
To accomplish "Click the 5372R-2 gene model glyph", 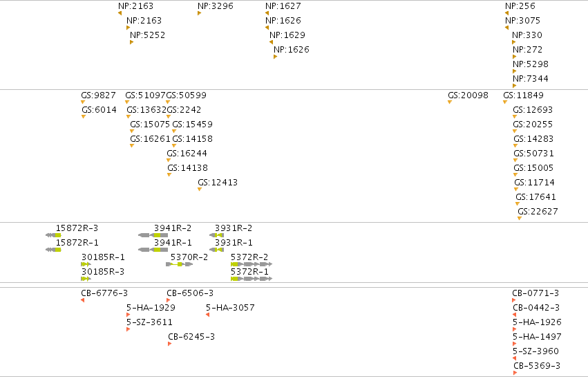I will (x=252, y=265).
